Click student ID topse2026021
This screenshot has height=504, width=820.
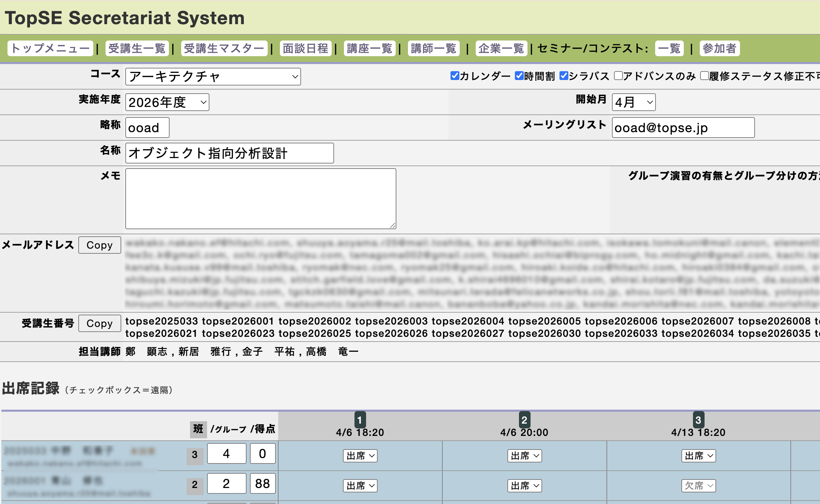tap(161, 333)
